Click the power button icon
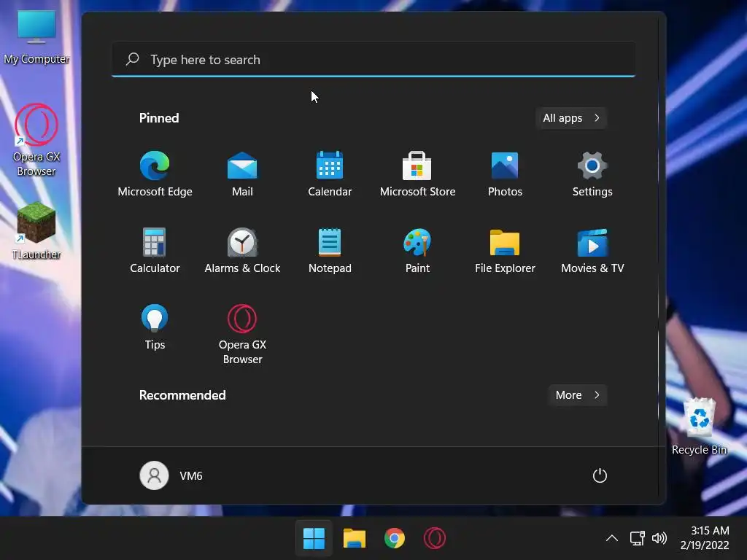The image size is (747, 560). 600,475
